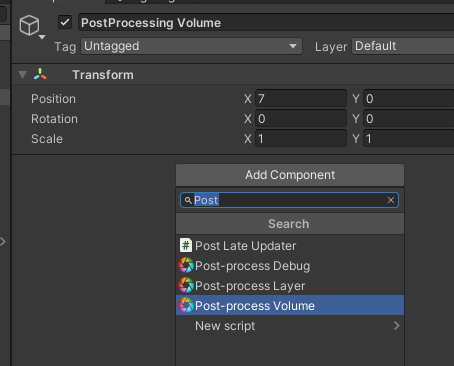The height and width of the screenshot is (366, 454).
Task: Toggle the PostProcessing Volume active checkbox
Action: click(x=65, y=23)
